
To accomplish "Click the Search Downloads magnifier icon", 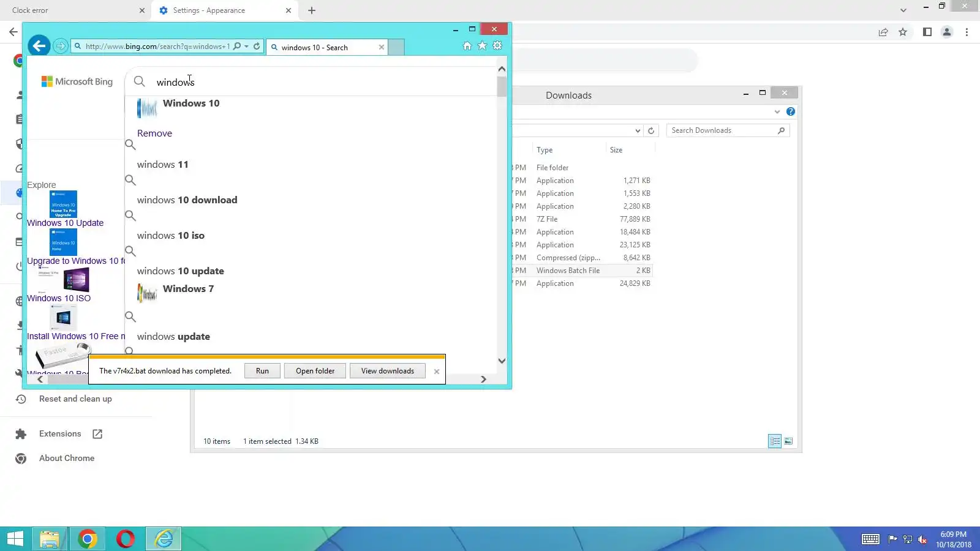I will [x=781, y=130].
